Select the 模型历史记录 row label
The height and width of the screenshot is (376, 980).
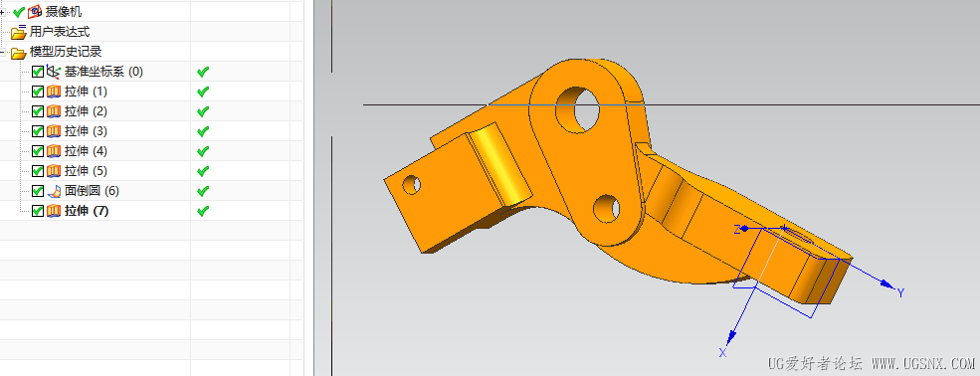point(66,52)
